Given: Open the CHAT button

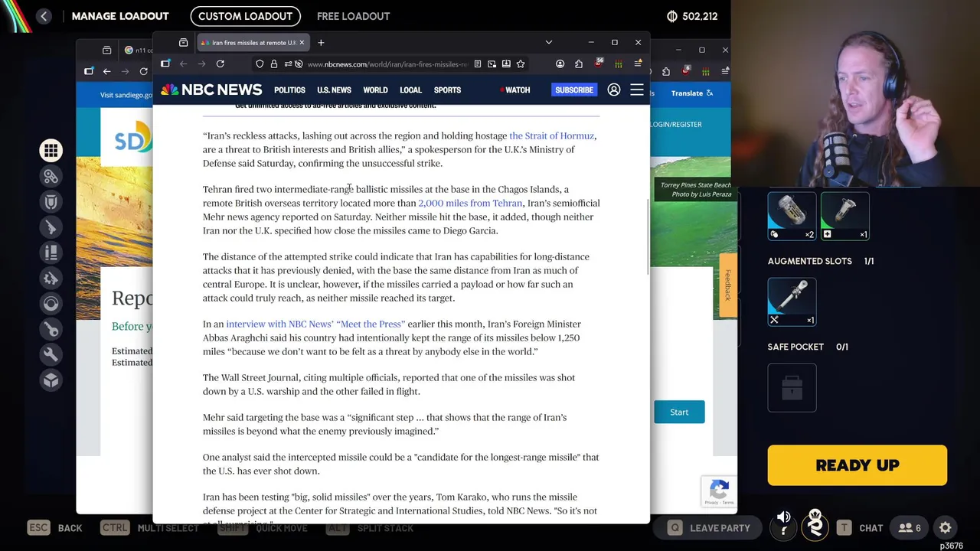Looking at the screenshot, I should [x=861, y=527].
